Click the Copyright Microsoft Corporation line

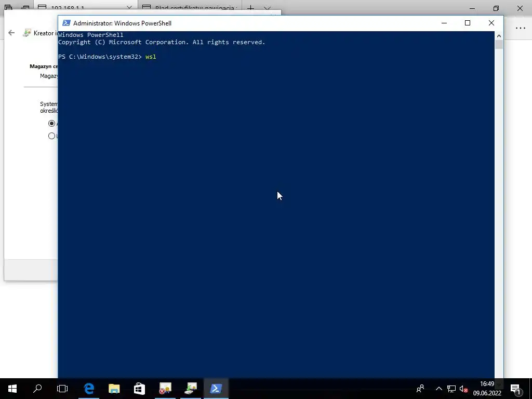pyautogui.click(x=162, y=42)
